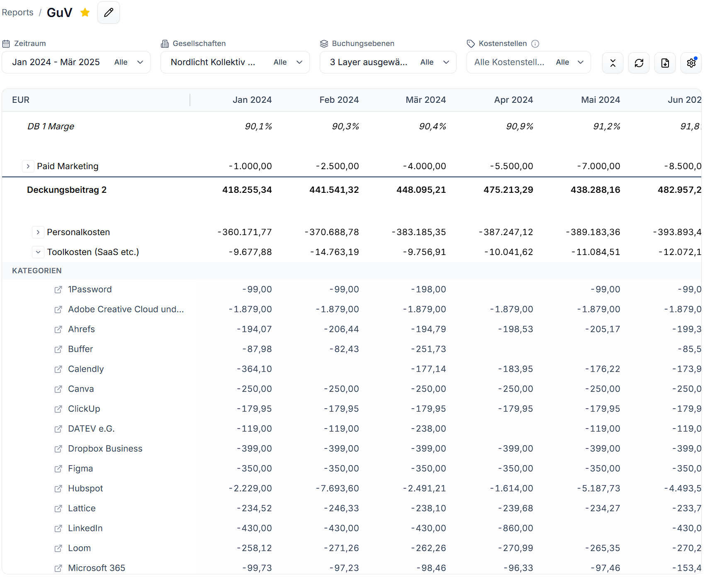Refresh the report with the reload icon

point(639,63)
